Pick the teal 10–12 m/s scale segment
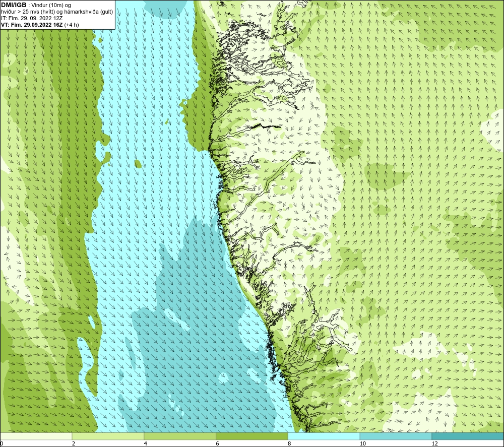The image size is (504, 447). point(396,436)
